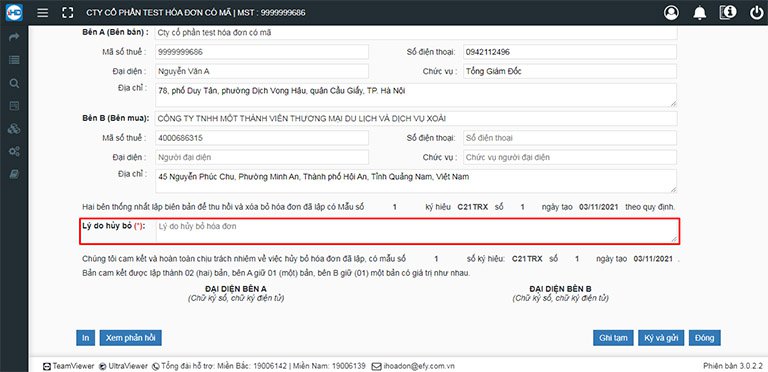Open the gears settings sidebar icon
The width and height of the screenshot is (768, 372).
(14, 152)
